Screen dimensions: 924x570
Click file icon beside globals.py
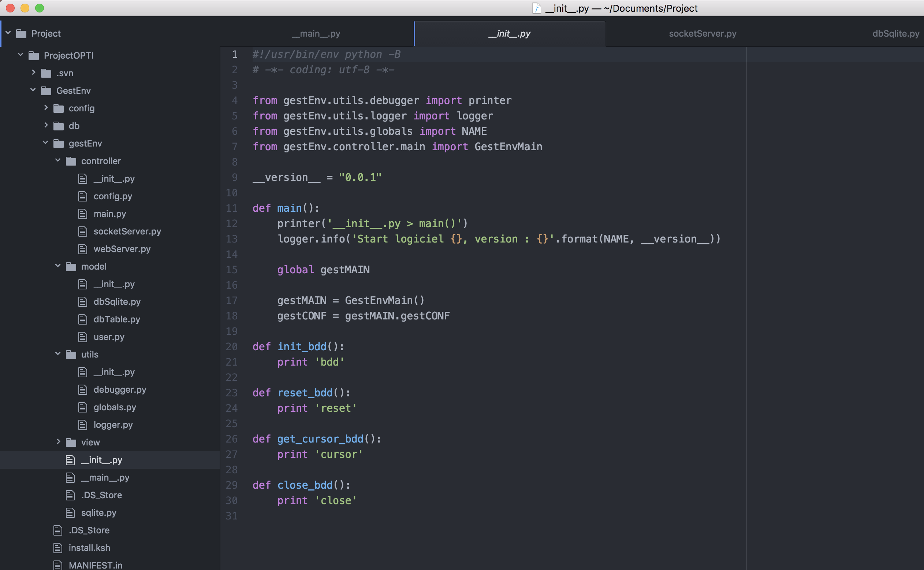pyautogui.click(x=82, y=407)
